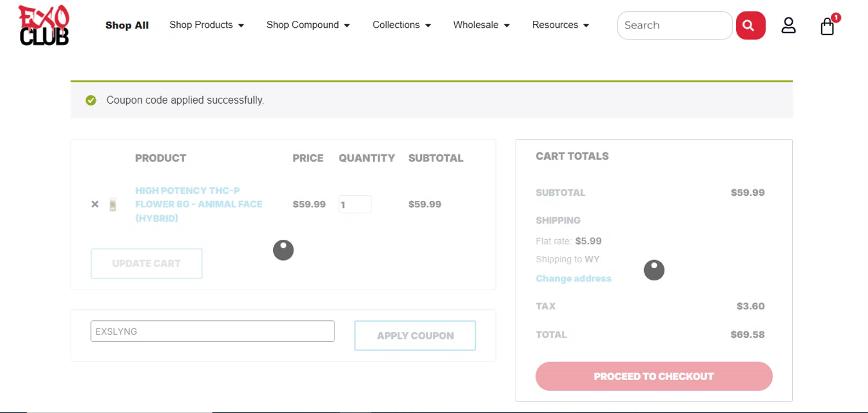Click the 'Shipping to WY.' text
The image size is (868, 413).
click(569, 259)
